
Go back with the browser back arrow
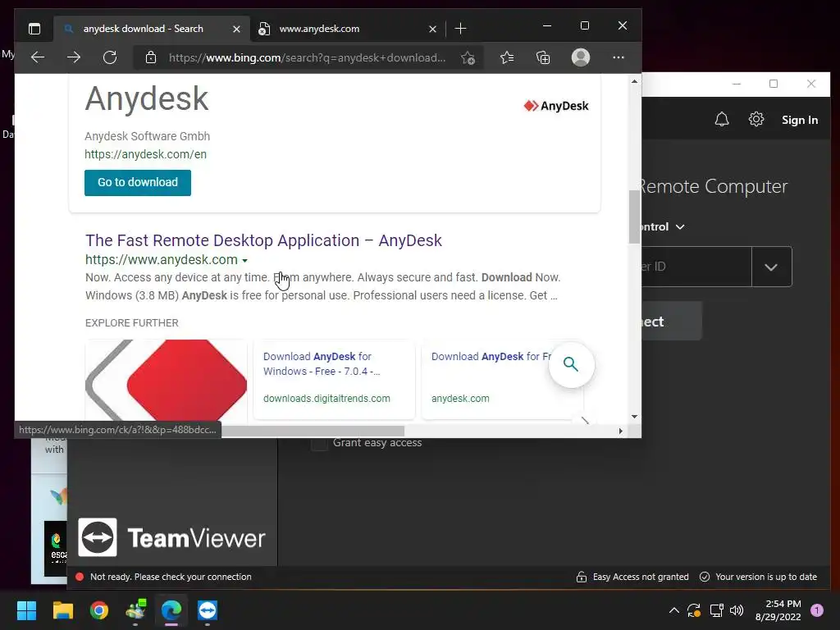pyautogui.click(x=38, y=57)
